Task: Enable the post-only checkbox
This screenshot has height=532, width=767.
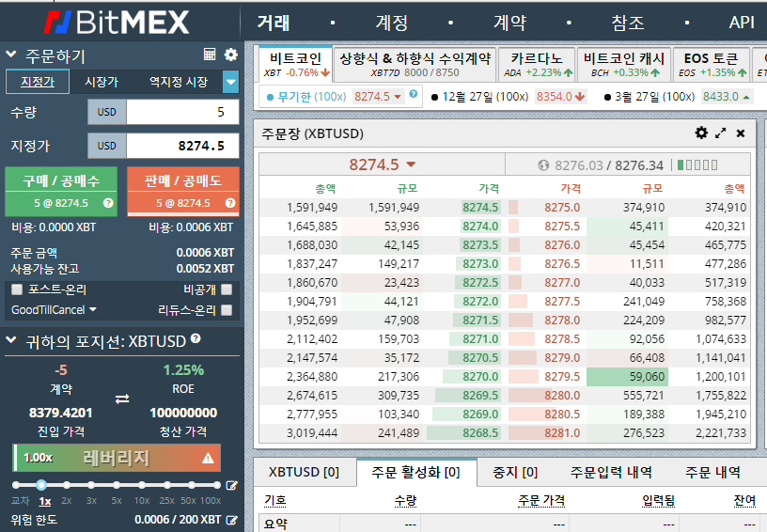Action: [17, 289]
